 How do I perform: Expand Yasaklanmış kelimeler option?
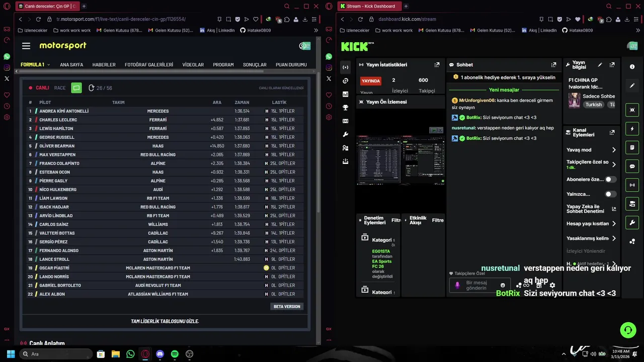click(x=591, y=238)
